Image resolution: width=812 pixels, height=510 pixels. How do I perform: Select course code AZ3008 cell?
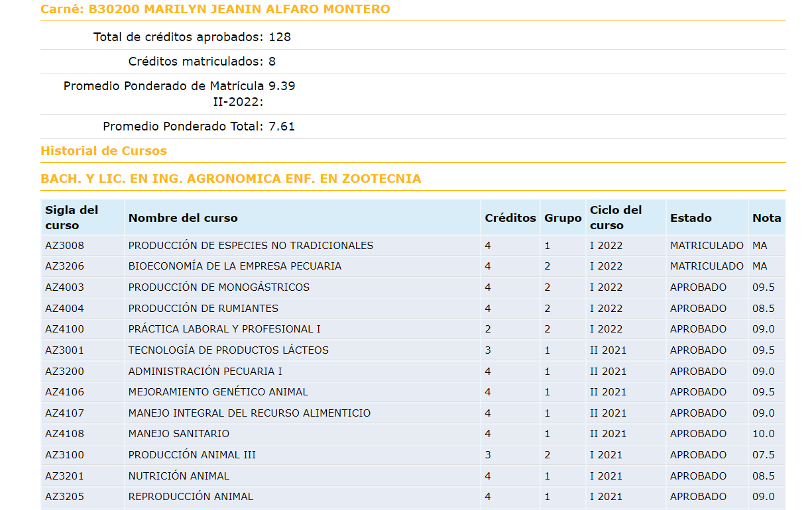pos(65,246)
